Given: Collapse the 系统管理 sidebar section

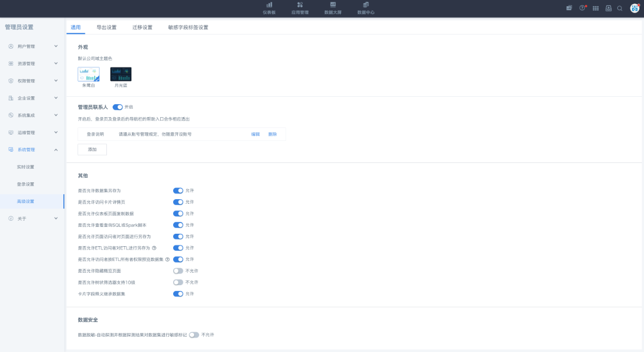Looking at the screenshot, I should coord(33,150).
